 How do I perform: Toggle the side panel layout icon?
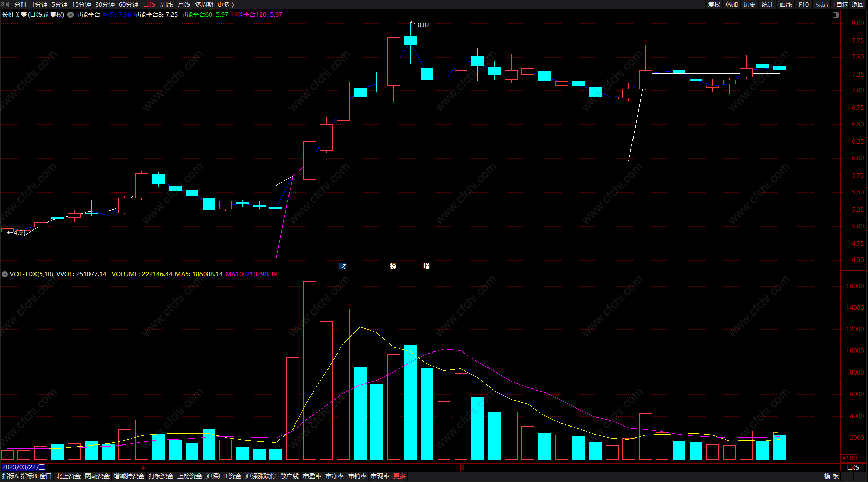(836, 15)
